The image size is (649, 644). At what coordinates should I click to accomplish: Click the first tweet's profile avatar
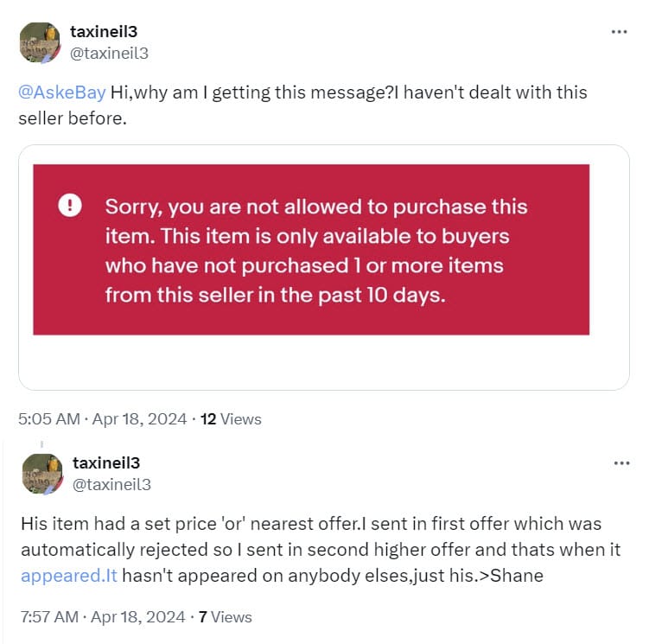point(41,42)
